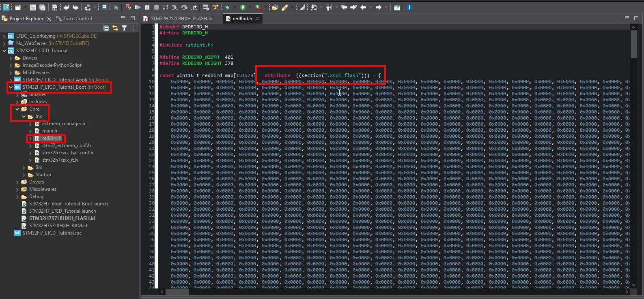This screenshot has width=644, height=299.
Task: Open Project Explorer view menu (three dots)
Action: pos(134,28)
